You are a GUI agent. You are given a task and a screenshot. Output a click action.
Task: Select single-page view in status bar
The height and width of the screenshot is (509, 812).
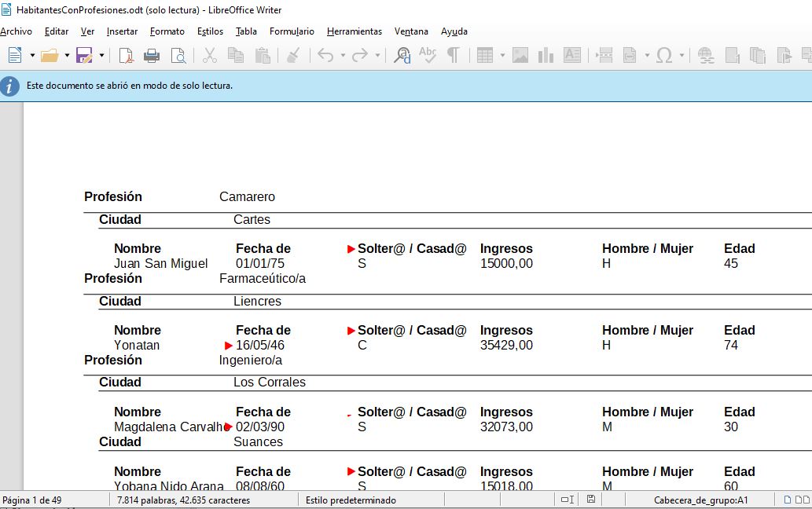pyautogui.click(x=787, y=500)
